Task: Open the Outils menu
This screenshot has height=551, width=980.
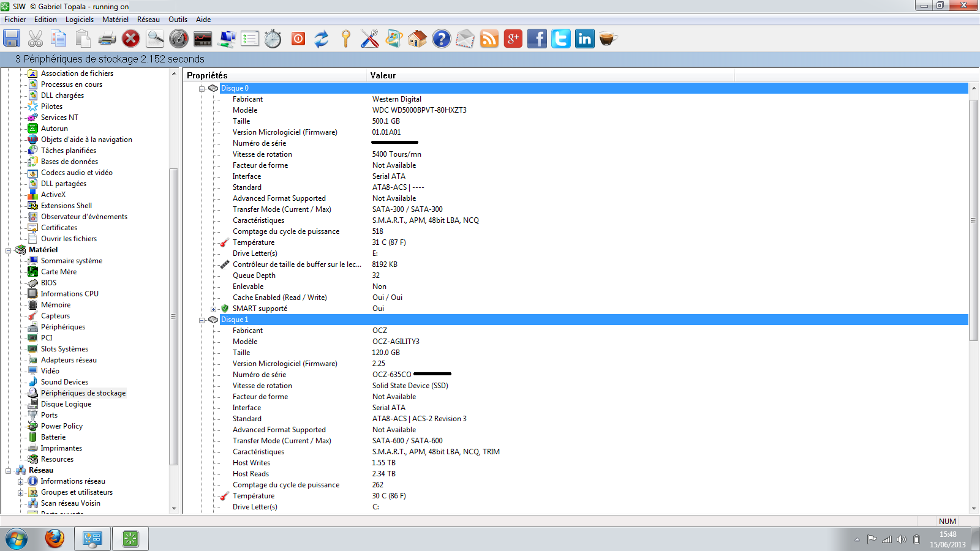Action: tap(178, 20)
